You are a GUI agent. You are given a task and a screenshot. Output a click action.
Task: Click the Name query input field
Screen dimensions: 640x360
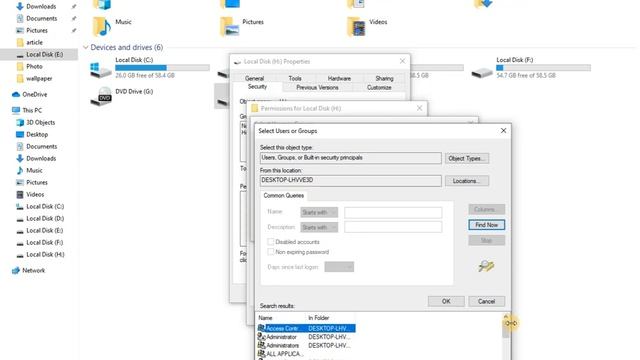coord(393,212)
